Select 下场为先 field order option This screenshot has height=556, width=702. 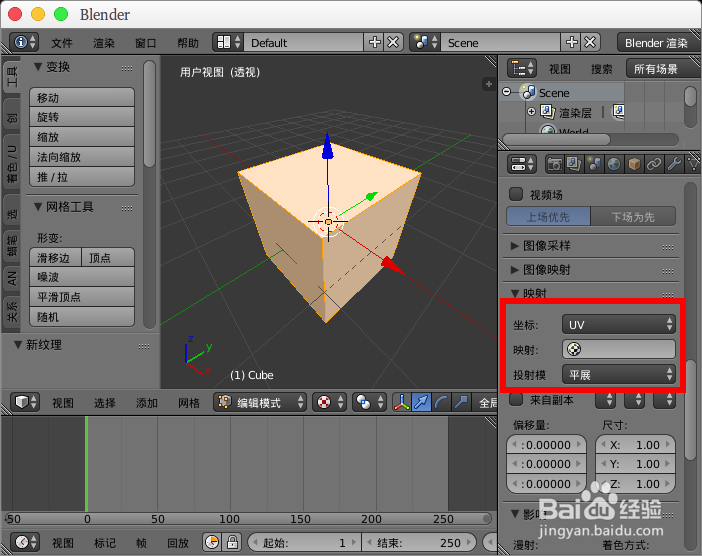[633, 217]
